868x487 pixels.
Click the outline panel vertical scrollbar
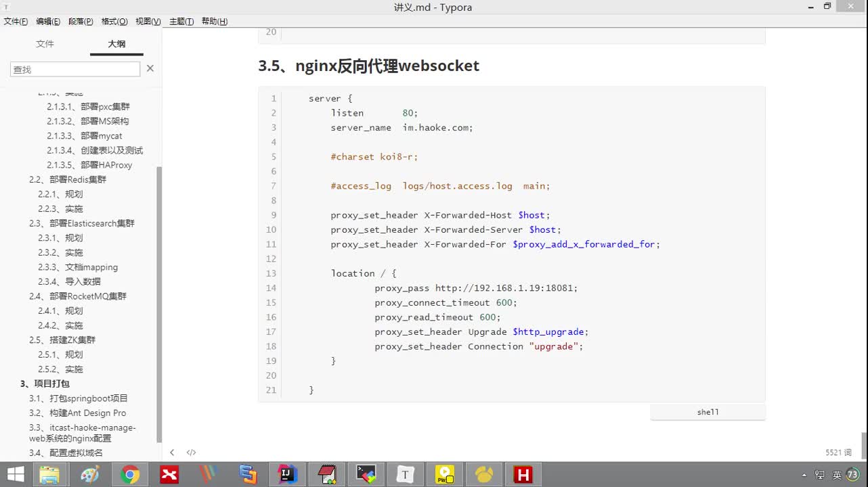point(159,304)
